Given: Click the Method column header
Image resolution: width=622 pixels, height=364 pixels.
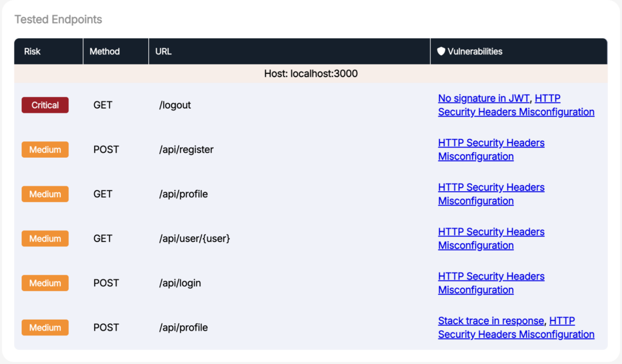Looking at the screenshot, I should pos(104,52).
